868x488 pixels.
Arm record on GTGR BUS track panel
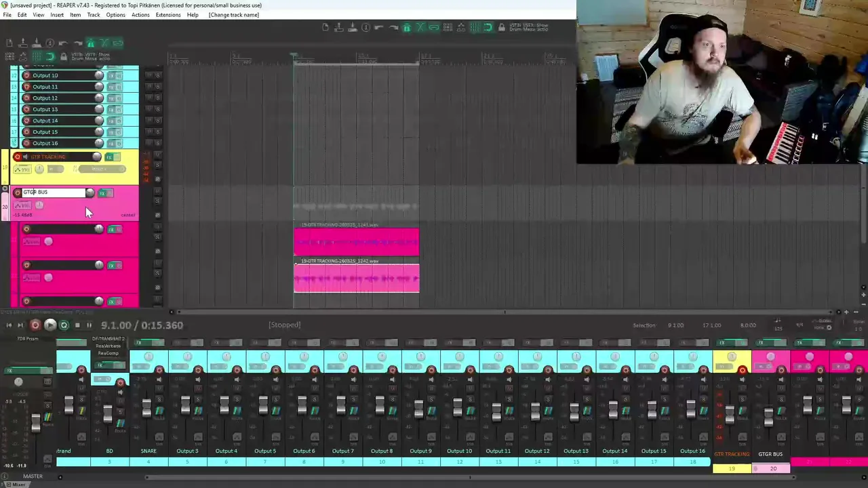click(18, 193)
